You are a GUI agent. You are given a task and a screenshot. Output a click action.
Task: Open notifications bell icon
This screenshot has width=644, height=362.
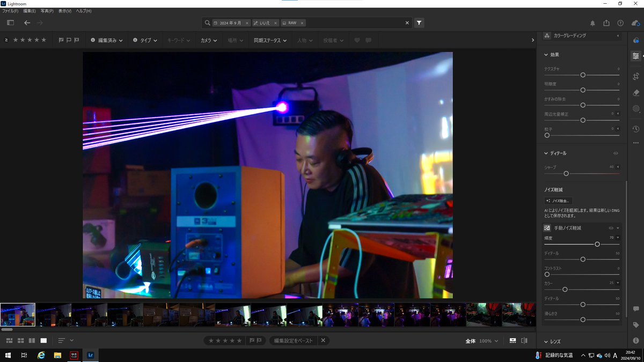[592, 23]
